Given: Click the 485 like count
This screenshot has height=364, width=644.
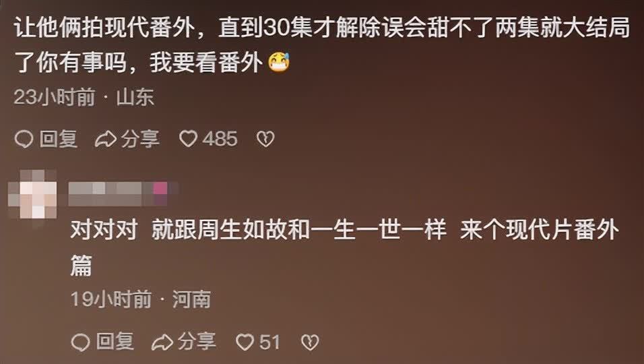Looking at the screenshot, I should pos(220,139).
